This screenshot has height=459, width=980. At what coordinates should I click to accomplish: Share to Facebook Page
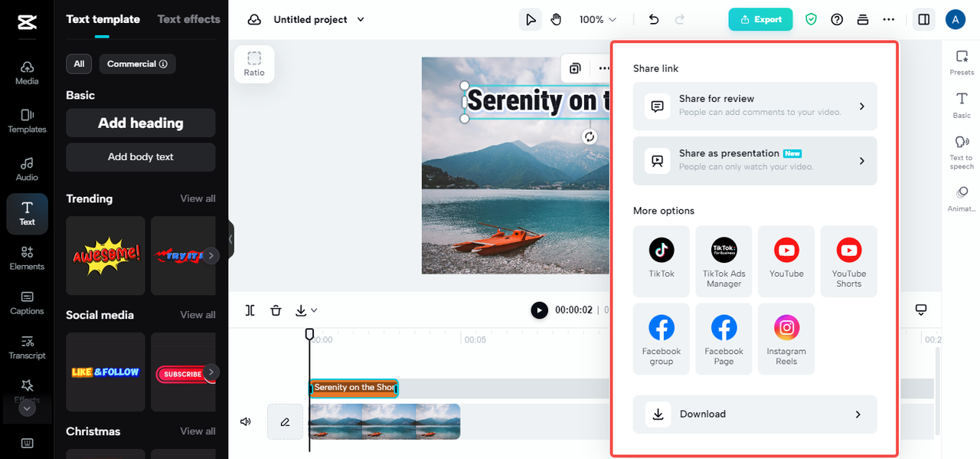[724, 339]
